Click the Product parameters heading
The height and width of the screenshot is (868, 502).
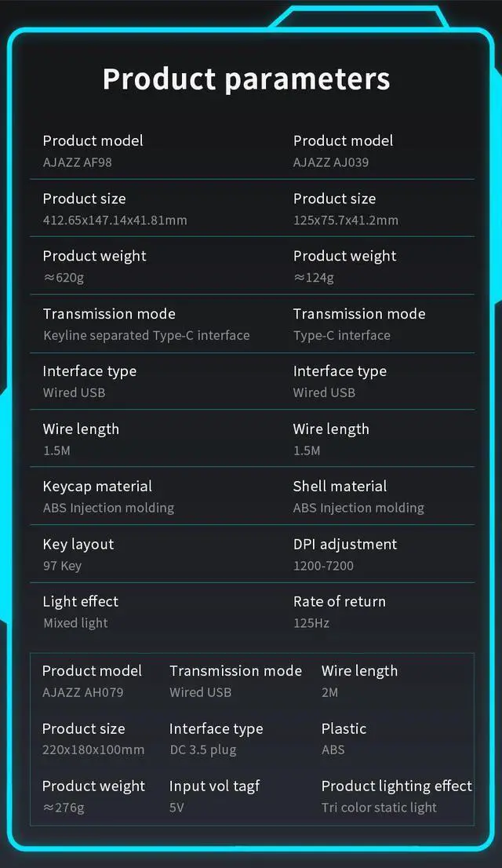tap(246, 79)
